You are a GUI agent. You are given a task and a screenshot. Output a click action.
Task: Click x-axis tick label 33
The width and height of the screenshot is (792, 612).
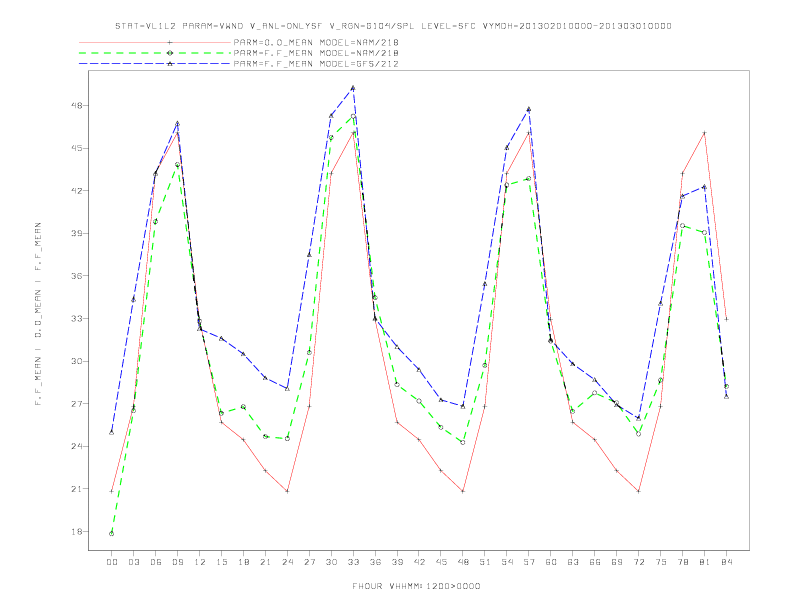pyautogui.click(x=353, y=562)
